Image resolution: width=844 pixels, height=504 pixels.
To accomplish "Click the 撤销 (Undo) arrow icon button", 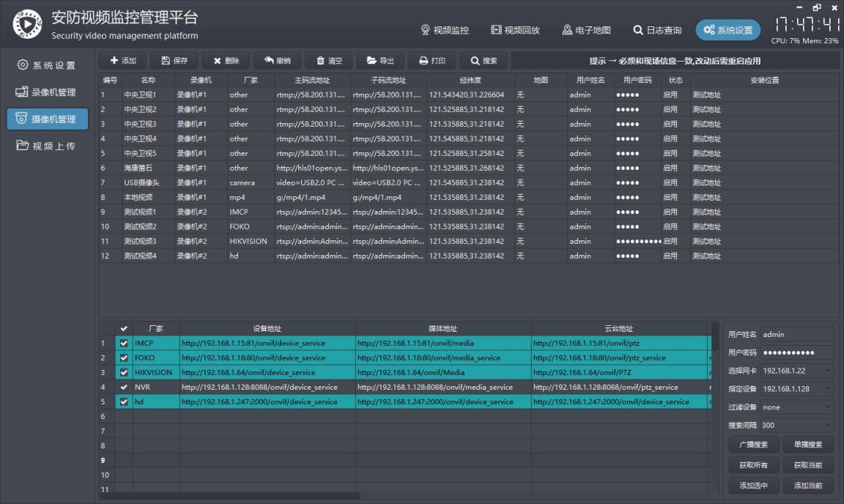I will tap(278, 61).
